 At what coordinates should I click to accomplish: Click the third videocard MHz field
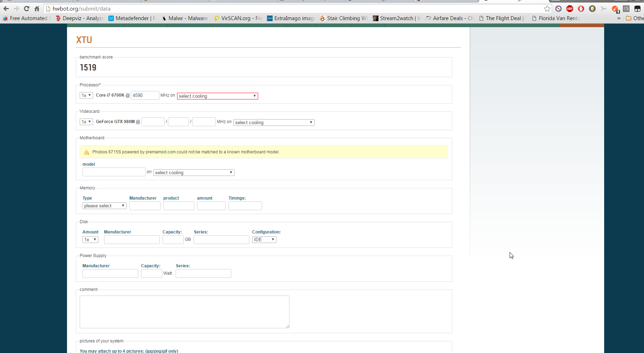tap(204, 122)
